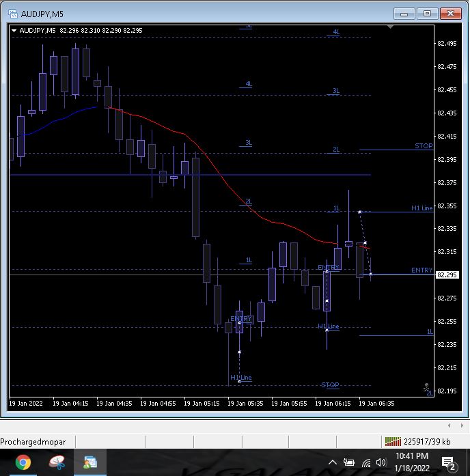470x476 pixels.
Task: Click the 19 Jan 05:35 time label
Action: (245, 404)
